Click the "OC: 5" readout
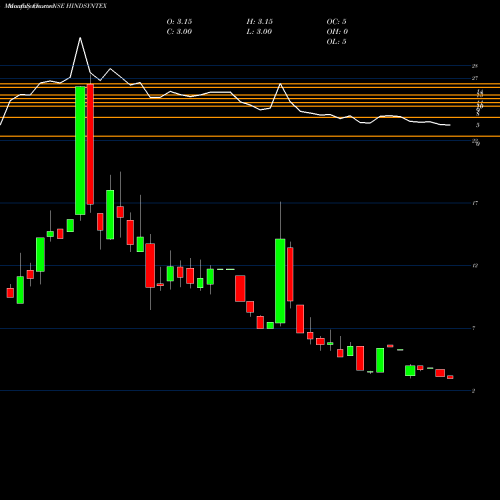This screenshot has height=500, width=500. (336, 22)
